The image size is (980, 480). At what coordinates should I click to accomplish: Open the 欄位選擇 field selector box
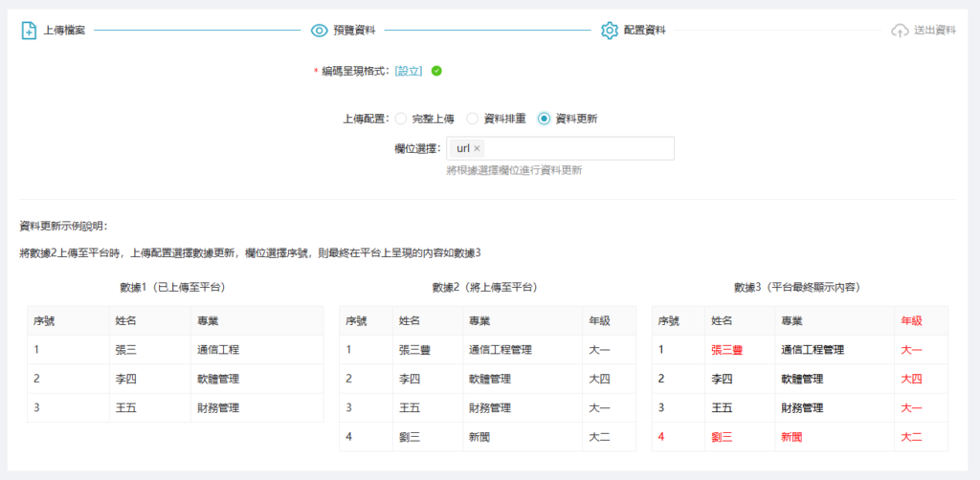pyautogui.click(x=574, y=148)
